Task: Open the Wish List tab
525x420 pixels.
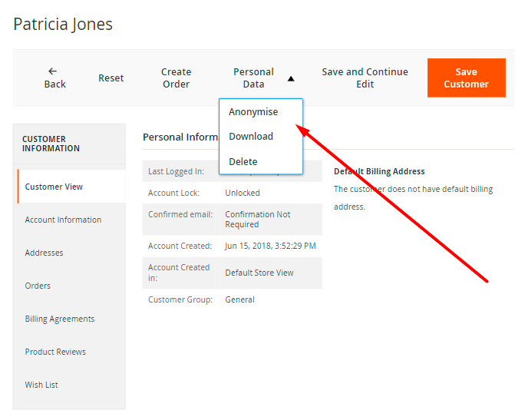Action: [x=41, y=385]
